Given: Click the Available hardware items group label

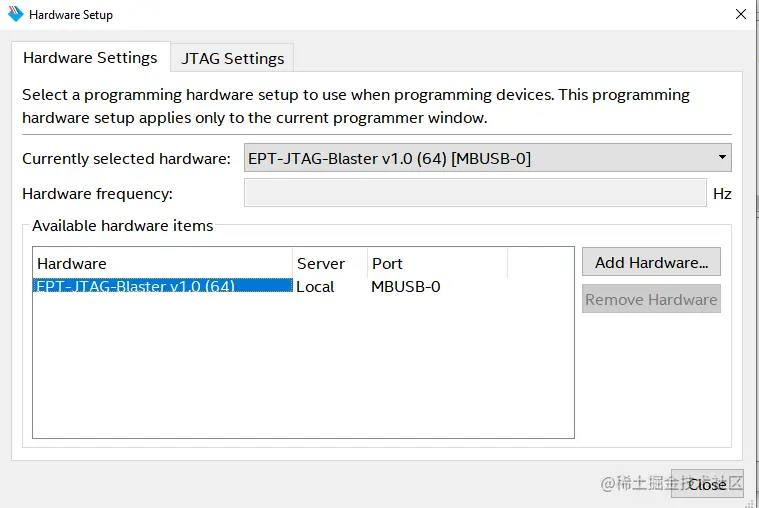Looking at the screenshot, I should (122, 226).
